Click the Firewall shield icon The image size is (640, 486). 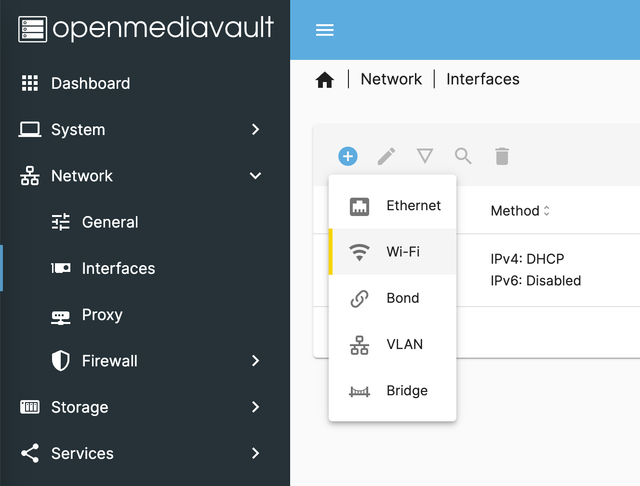pos(61,361)
